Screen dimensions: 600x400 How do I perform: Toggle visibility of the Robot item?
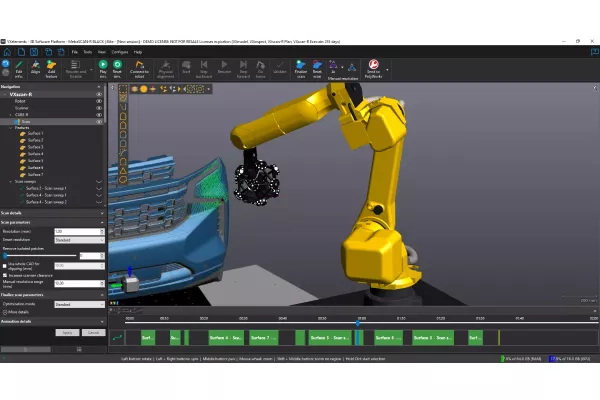click(99, 102)
